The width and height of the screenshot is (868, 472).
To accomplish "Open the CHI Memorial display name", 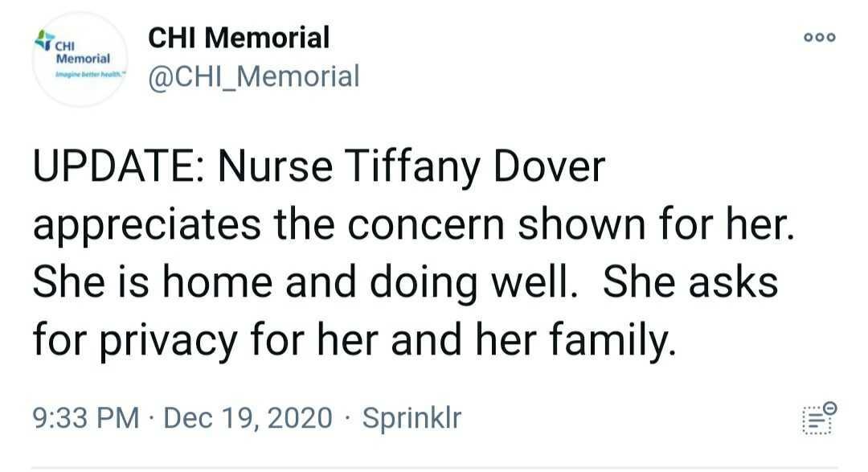I will (x=239, y=38).
